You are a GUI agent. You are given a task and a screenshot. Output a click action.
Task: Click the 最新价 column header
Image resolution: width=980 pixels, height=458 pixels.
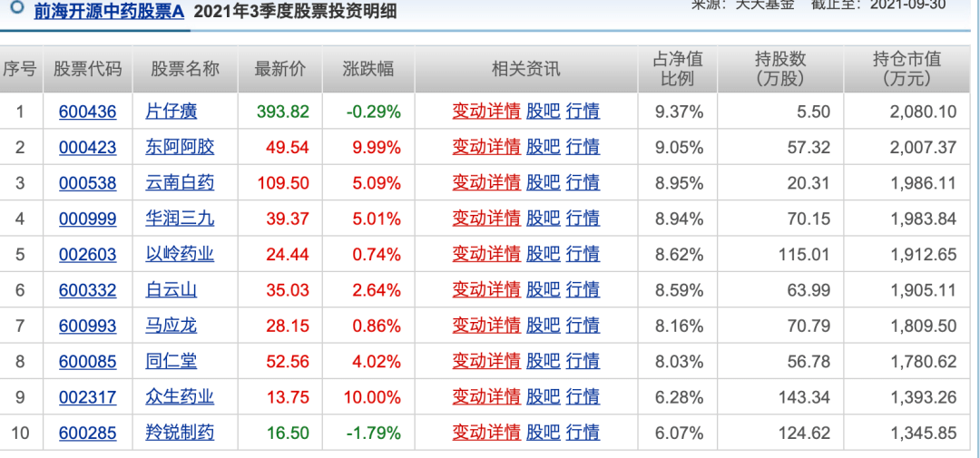(280, 69)
